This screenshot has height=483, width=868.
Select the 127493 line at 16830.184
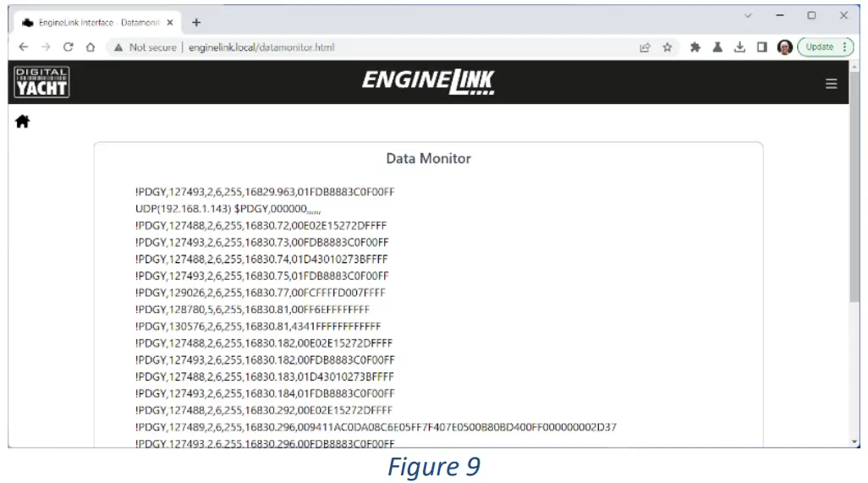[x=265, y=393]
